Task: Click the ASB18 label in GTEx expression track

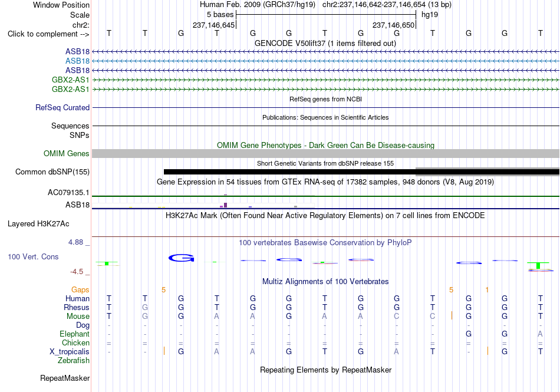Action: [77, 205]
